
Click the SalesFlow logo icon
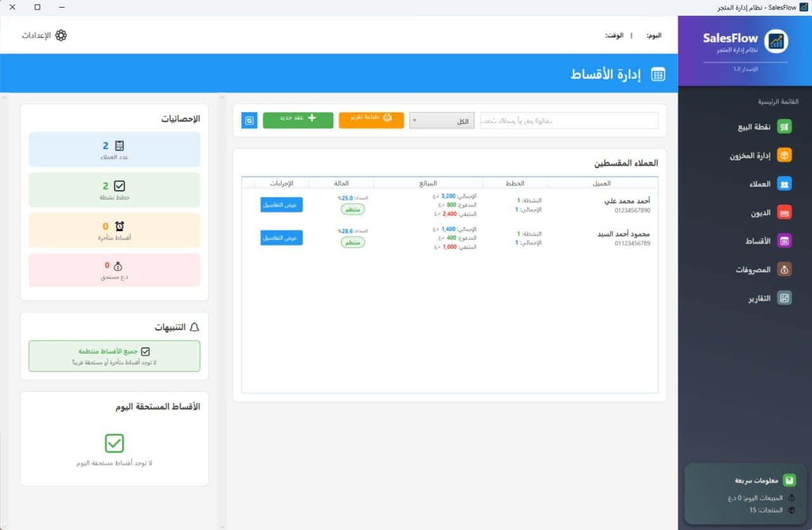pos(776,41)
